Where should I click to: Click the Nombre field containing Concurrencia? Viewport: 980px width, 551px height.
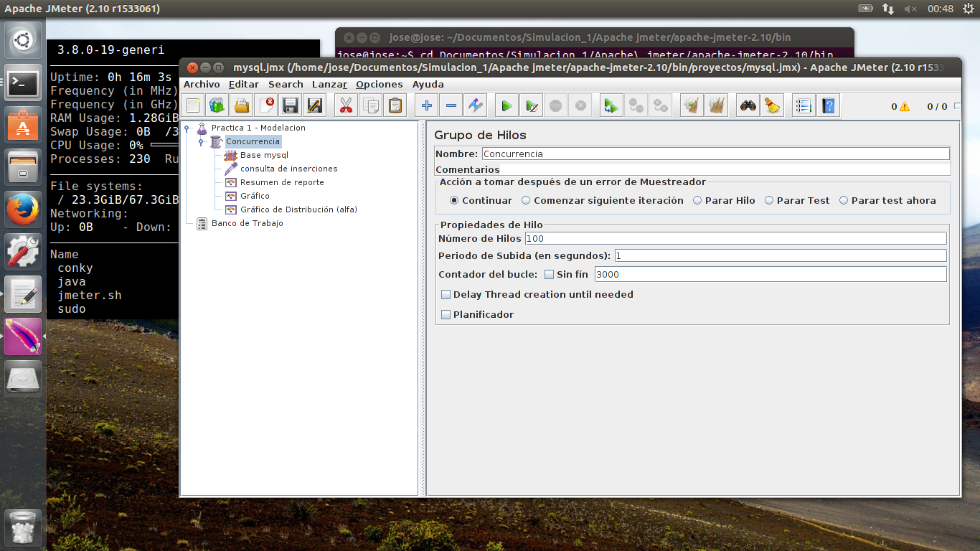tap(715, 154)
